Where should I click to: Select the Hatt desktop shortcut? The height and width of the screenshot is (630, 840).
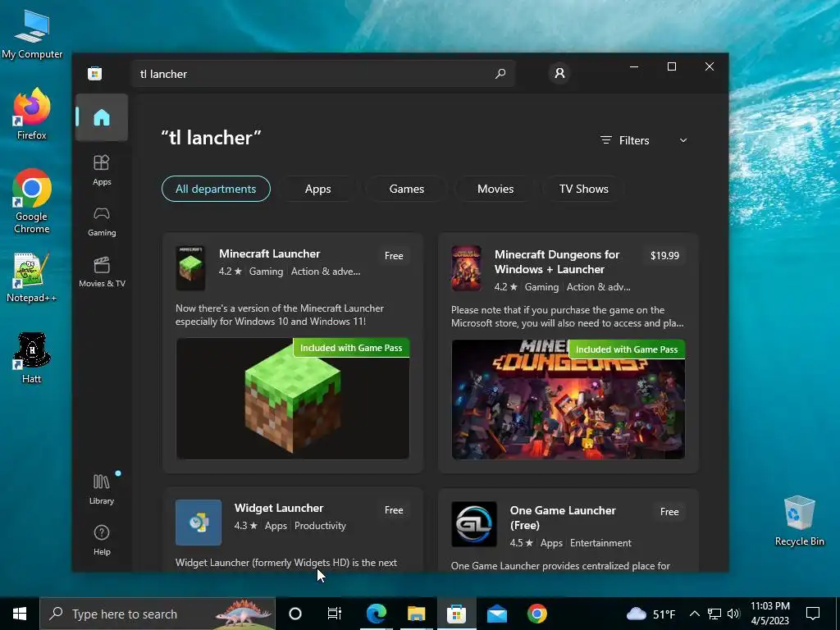click(x=32, y=358)
